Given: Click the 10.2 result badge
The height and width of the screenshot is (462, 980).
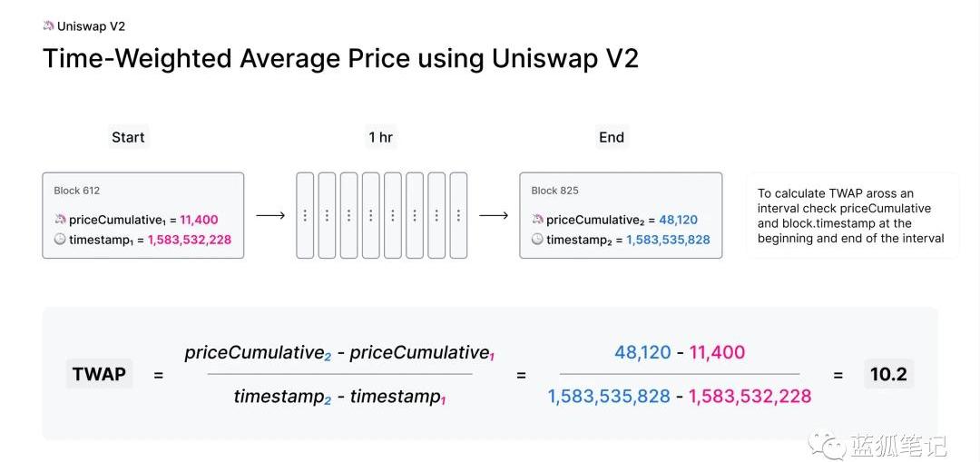Looking at the screenshot, I should pyautogui.click(x=888, y=373).
